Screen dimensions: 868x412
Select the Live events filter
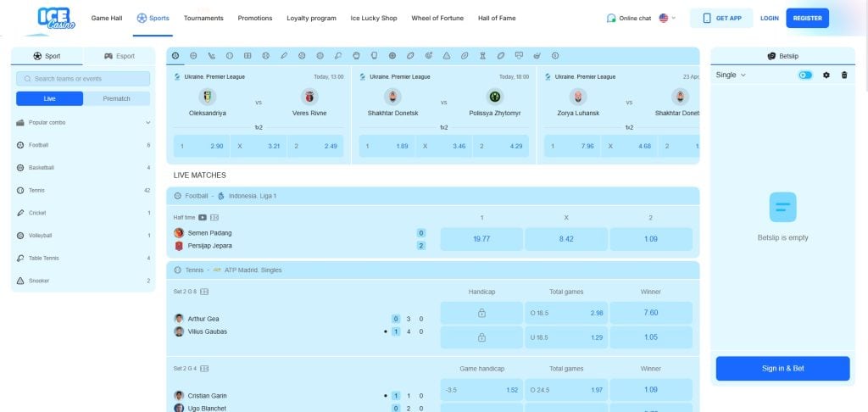coord(49,98)
